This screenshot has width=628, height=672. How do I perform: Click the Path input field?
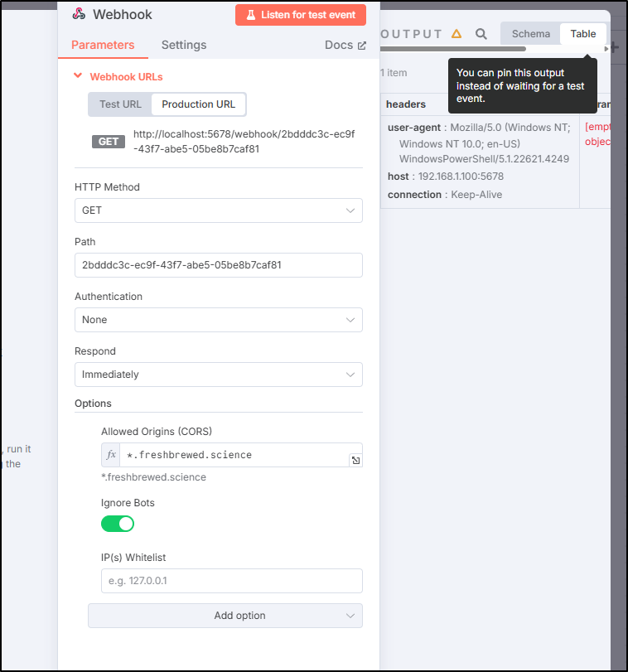[219, 265]
